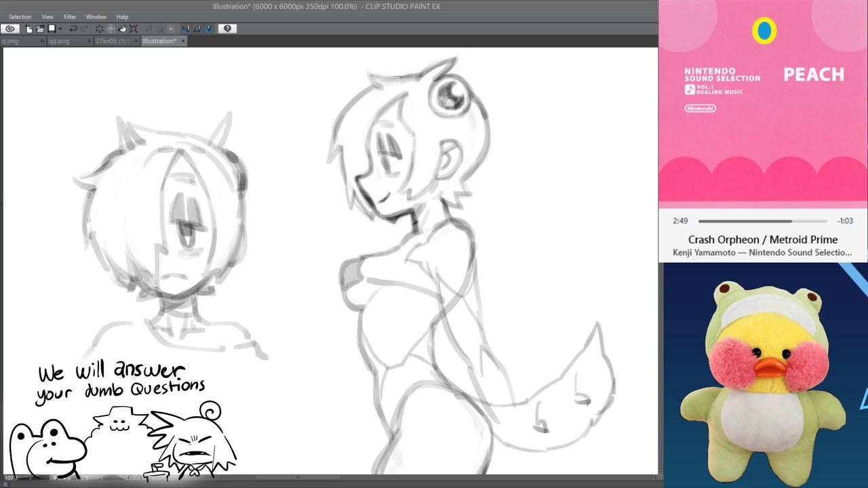Click the Nintendo Sound Selection album cover
This screenshot has width=868, height=488.
(763, 104)
